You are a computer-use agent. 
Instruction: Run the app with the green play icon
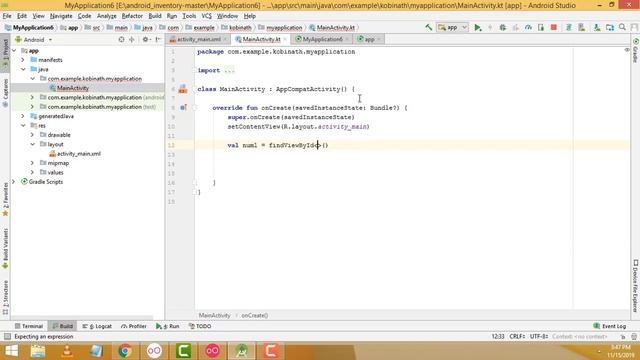point(478,27)
